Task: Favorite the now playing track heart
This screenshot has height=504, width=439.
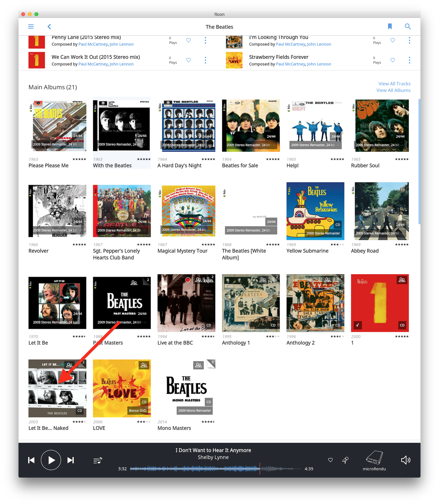Action: coord(330,460)
